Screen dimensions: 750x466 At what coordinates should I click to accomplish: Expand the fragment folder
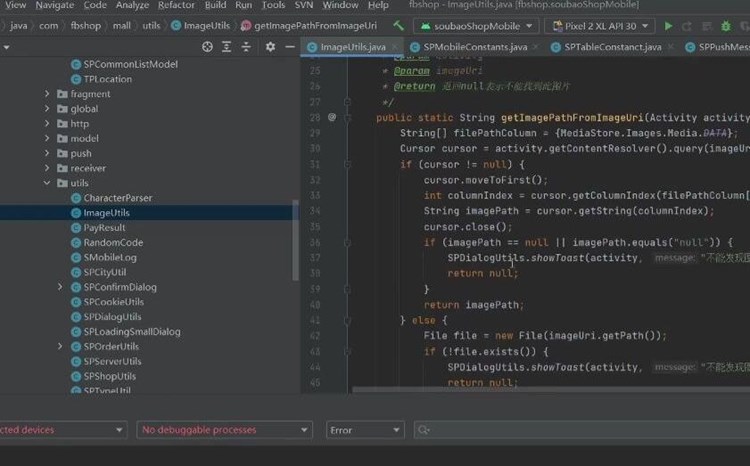pyautogui.click(x=47, y=94)
